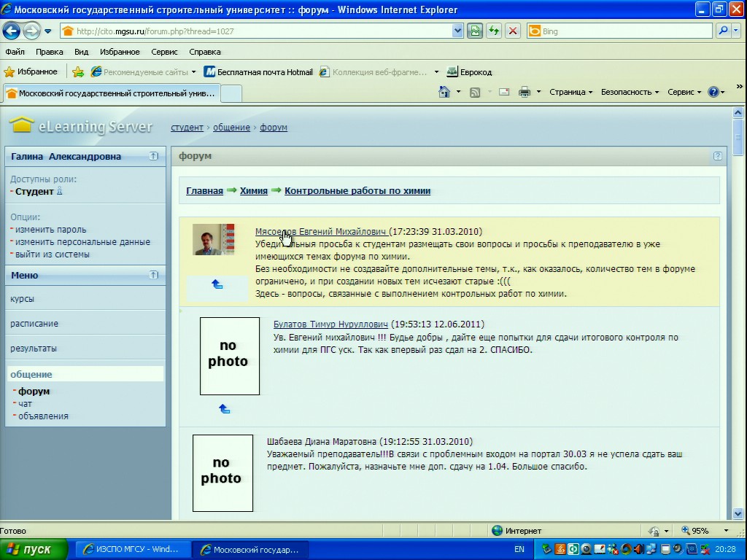Go to Home page via house icon
747x560 pixels.
444,92
